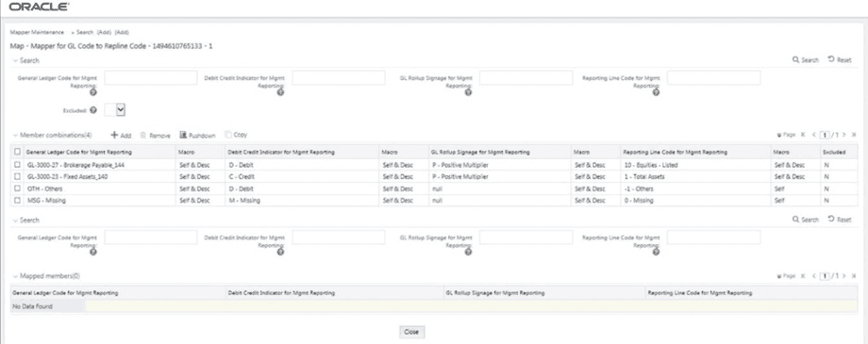Click Reset above Mapped members

(x=839, y=220)
